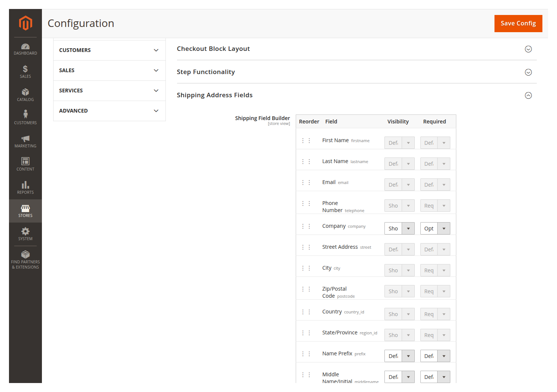Grab the Street Address row reorder handle
Viewport: 557px width, 392px height.
point(306,247)
